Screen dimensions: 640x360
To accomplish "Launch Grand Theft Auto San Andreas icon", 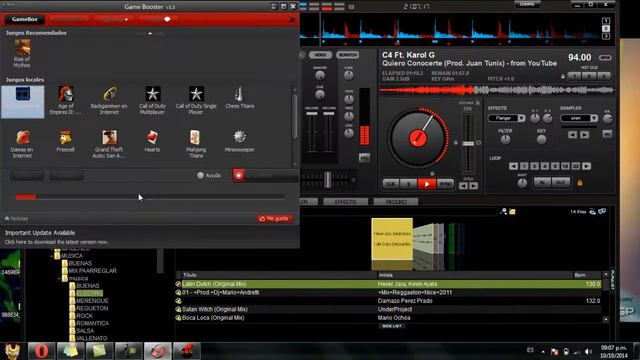I will [x=109, y=144].
